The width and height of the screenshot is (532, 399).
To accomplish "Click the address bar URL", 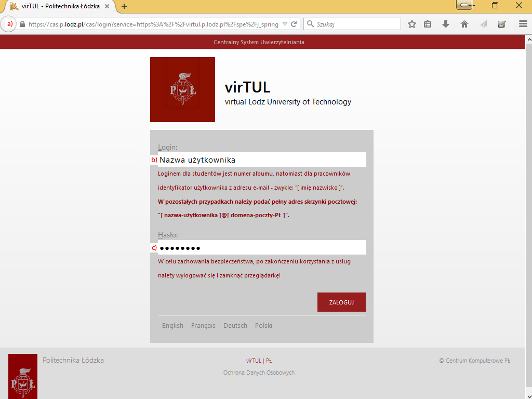I will 153,24.
